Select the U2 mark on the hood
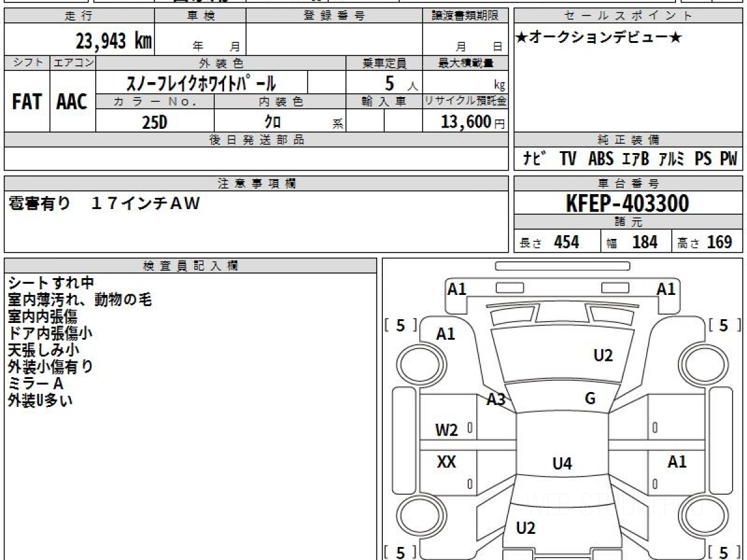Viewport: 747px width, 560px height. pos(603,355)
